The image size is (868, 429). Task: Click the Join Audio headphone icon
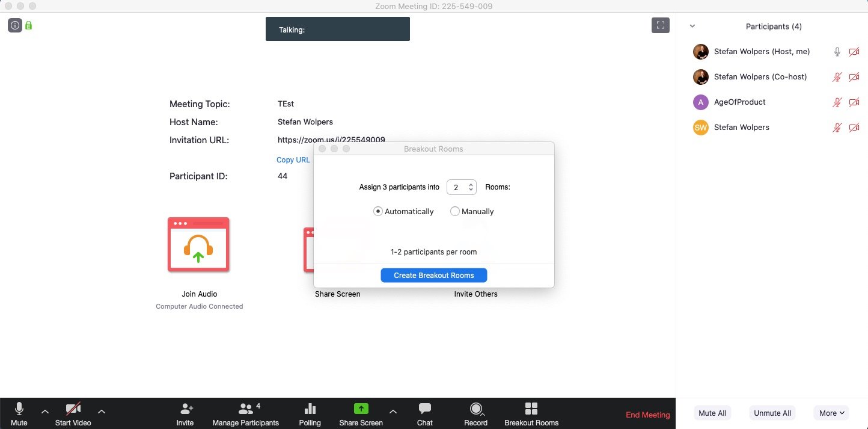[x=198, y=245]
